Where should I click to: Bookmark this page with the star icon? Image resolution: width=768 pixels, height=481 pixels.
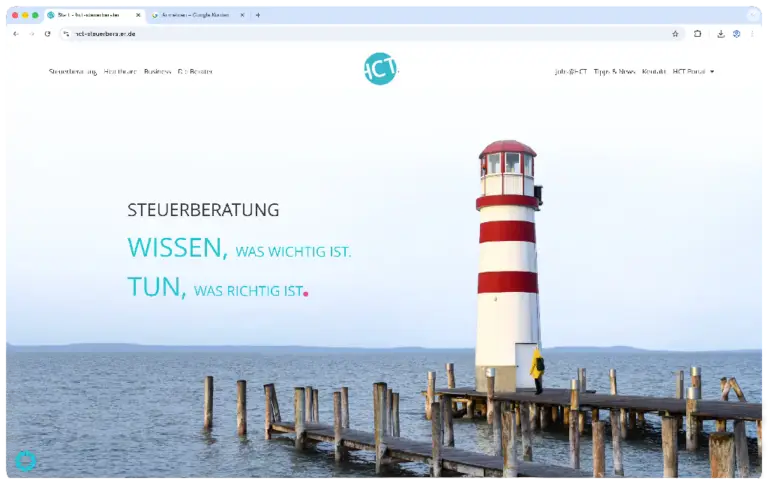click(675, 34)
